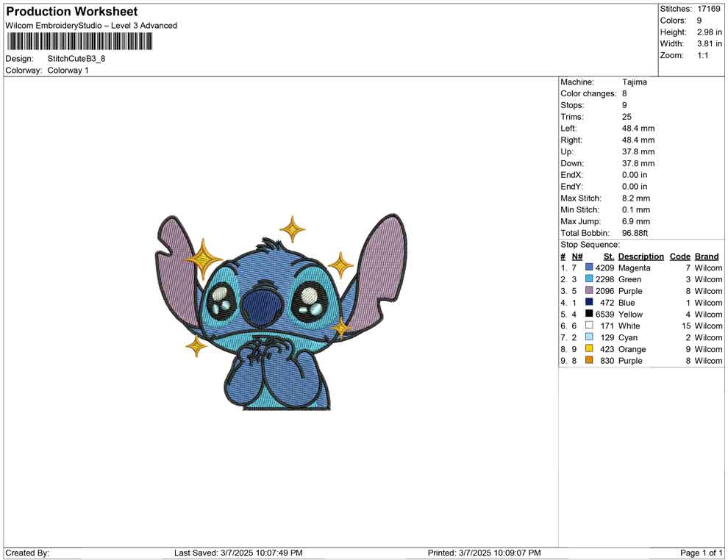Screen dimensions: 728x560
Task: Click the Max Stitch value 8.2 mm
Action: 636,198
